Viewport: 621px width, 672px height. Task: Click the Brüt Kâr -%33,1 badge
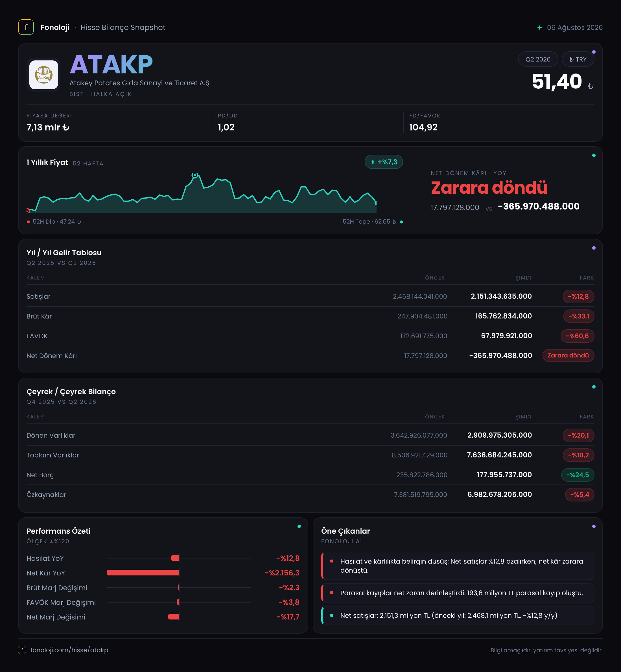[x=579, y=316]
